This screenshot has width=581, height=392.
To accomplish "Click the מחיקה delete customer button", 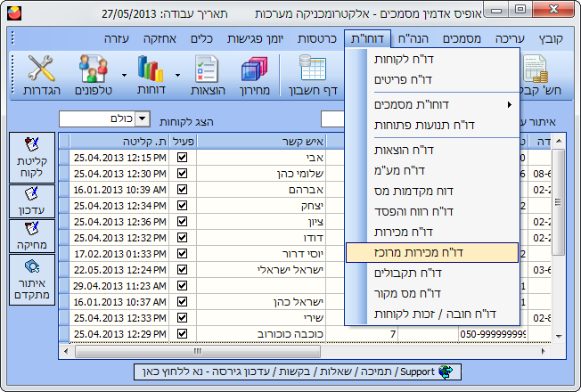I will pyautogui.click(x=32, y=235).
